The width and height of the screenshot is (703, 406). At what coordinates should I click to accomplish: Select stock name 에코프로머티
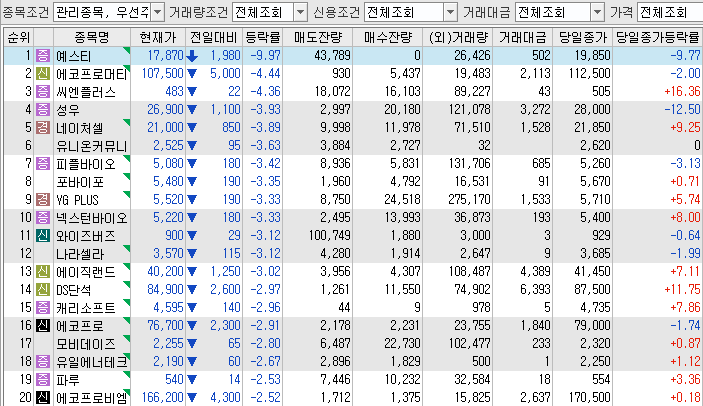pos(91,74)
